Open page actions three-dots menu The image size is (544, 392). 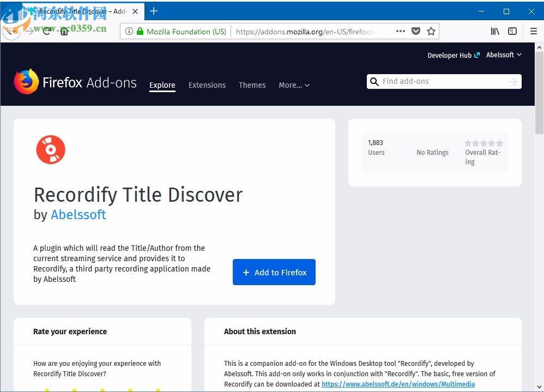pos(400,31)
